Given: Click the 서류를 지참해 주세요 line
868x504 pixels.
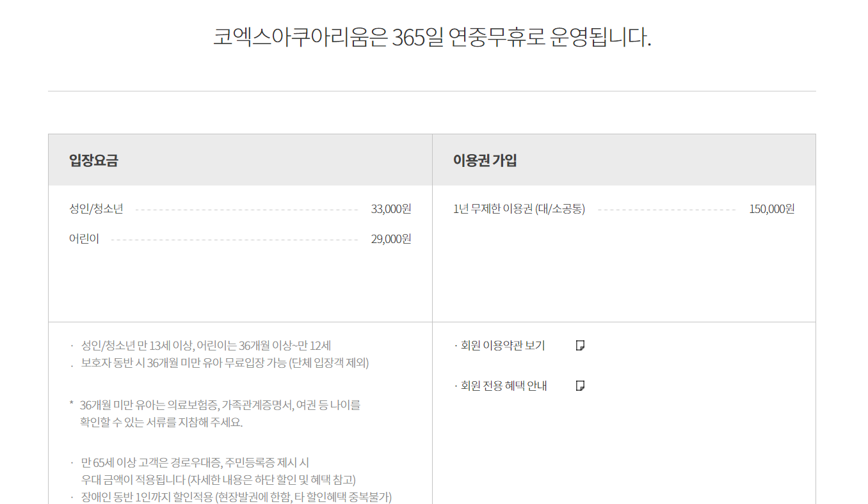Looking at the screenshot, I should click(x=161, y=423).
